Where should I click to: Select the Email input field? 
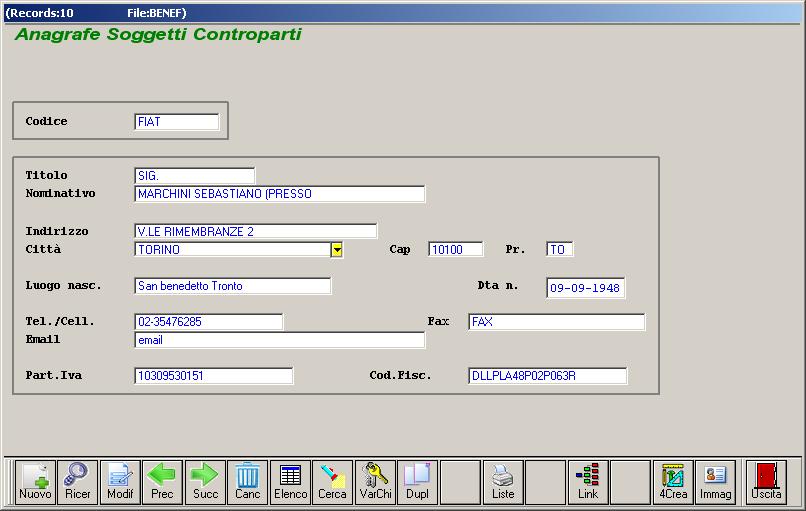280,340
